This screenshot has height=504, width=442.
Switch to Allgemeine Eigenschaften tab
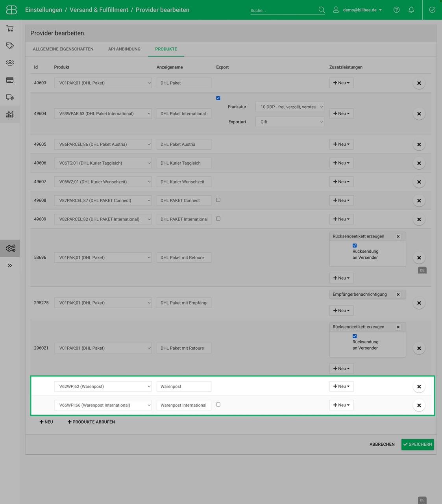click(x=63, y=49)
